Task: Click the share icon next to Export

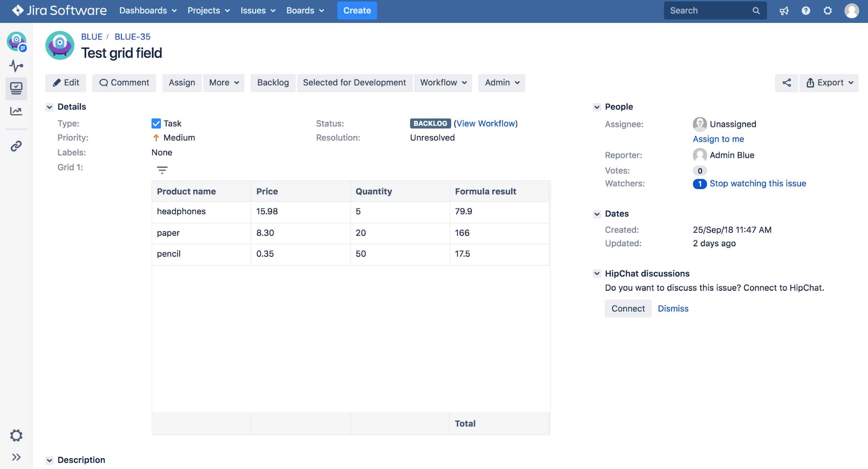Action: pyautogui.click(x=786, y=83)
